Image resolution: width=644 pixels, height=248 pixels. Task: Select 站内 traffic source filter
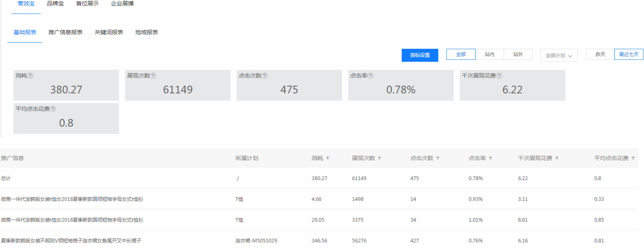(x=489, y=54)
